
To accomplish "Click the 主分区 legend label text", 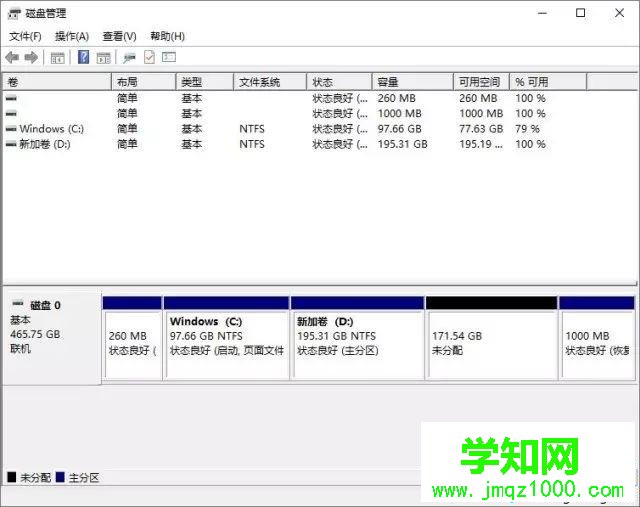I will 83,478.
